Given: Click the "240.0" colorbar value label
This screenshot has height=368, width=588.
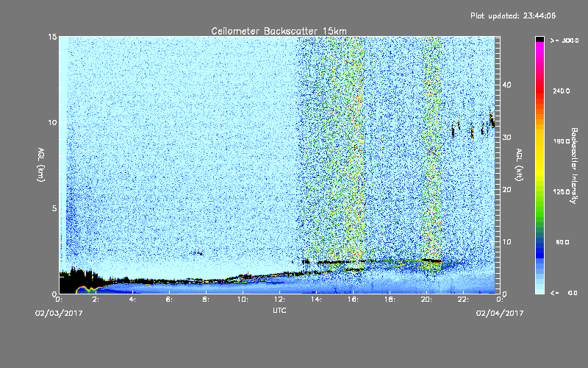Looking at the screenshot, I should [562, 91].
